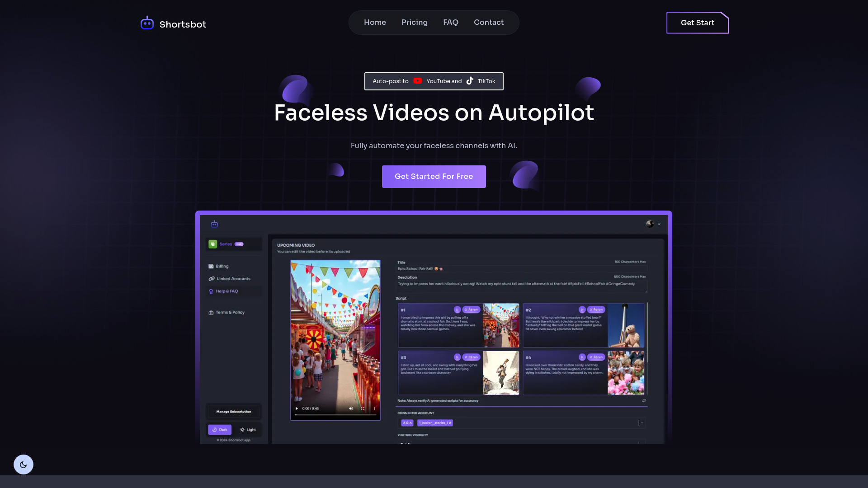Viewport: 868px width, 488px height.
Task: Click Get Started For Free button
Action: (434, 176)
